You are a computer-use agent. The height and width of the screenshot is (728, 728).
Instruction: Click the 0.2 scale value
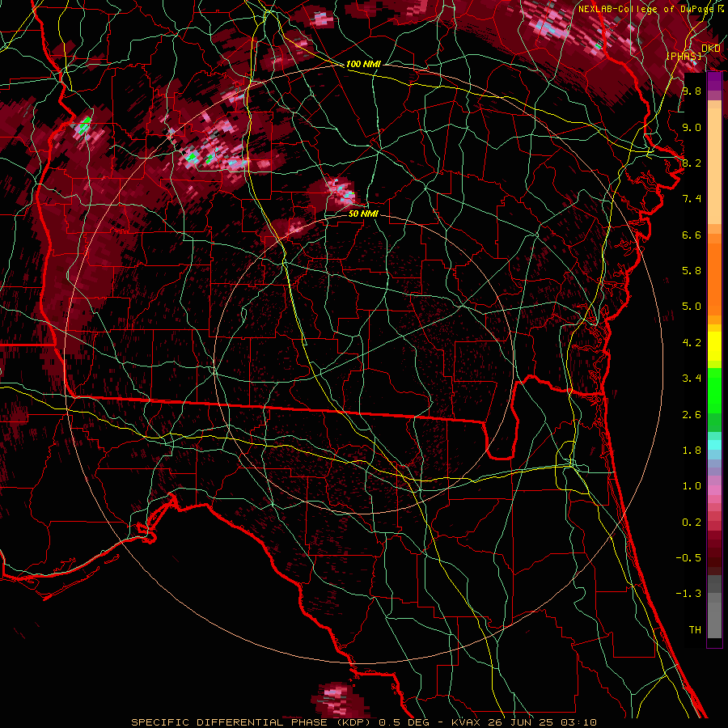[x=692, y=523]
